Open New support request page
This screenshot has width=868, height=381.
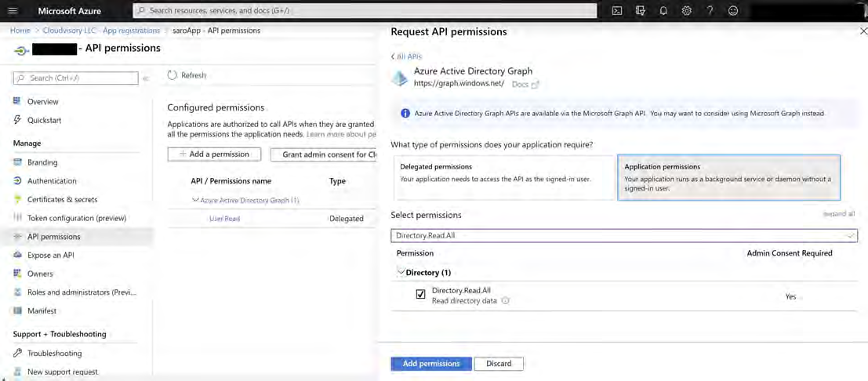[x=63, y=372]
